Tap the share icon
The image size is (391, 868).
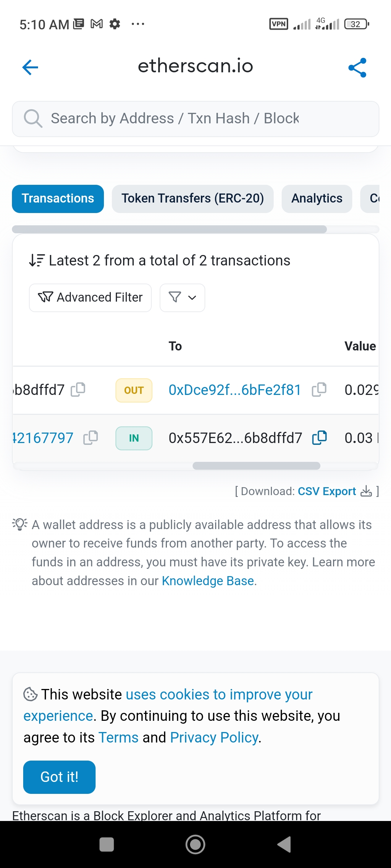[357, 68]
